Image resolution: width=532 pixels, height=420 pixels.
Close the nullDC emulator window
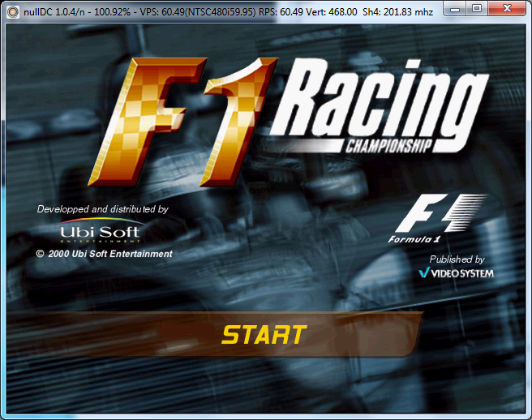507,9
